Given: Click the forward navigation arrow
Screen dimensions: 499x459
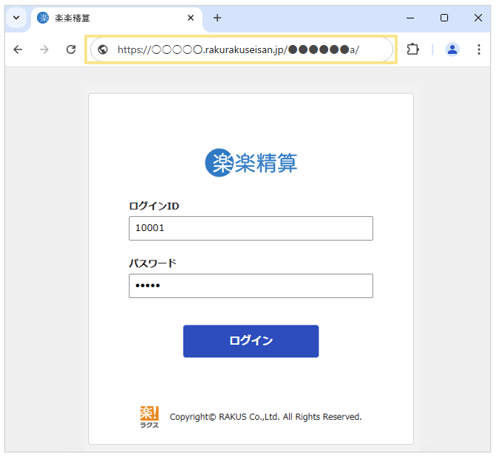Looking at the screenshot, I should (x=44, y=50).
